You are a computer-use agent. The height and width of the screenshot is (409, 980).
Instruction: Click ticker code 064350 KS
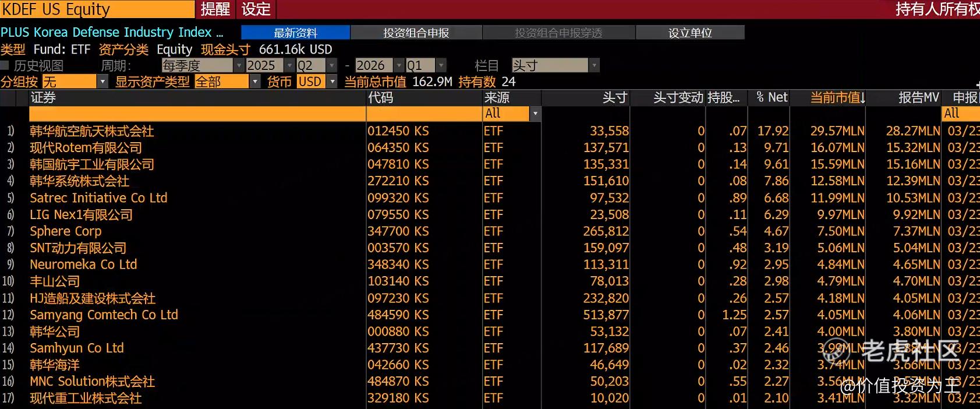point(398,148)
